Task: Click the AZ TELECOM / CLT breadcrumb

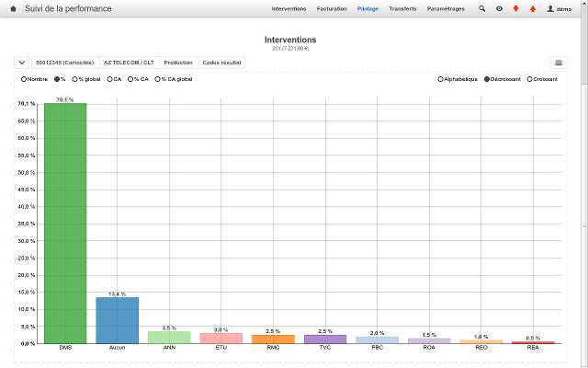Action: tap(129, 63)
